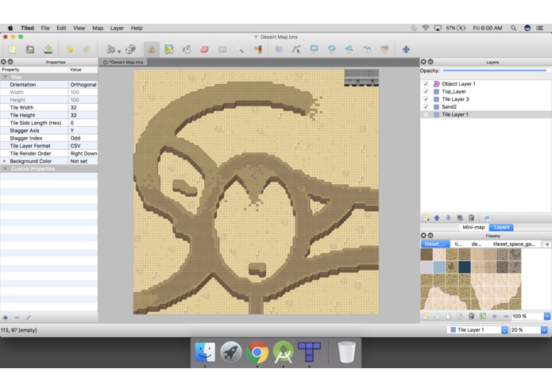Select the Insert Polygon tool
Image resolution: width=552 pixels, height=392 pixels.
349,49
